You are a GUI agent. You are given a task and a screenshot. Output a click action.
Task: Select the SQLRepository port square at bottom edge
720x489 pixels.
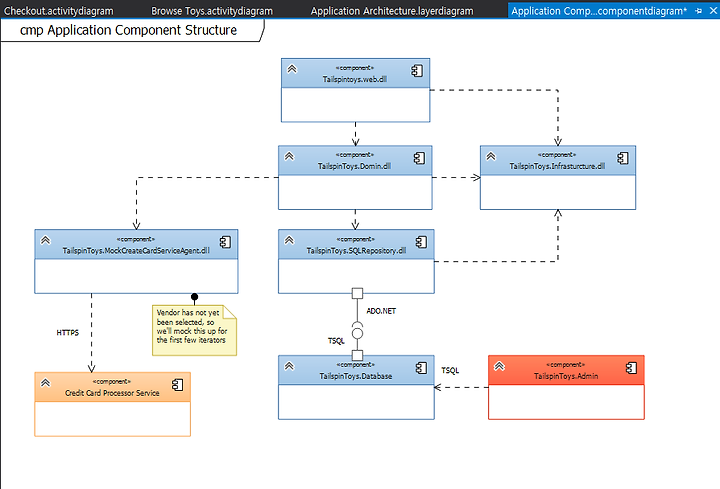pyautogui.click(x=357, y=293)
